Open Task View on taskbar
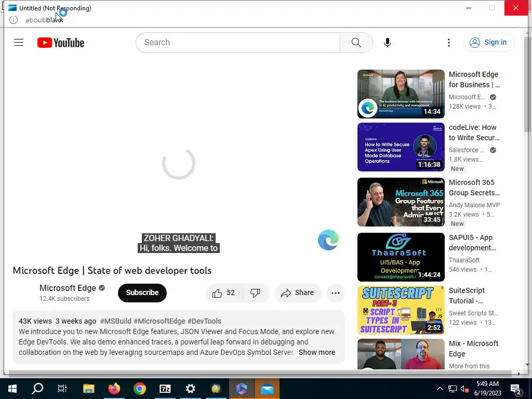Viewport: 532px width, 399px height. click(x=62, y=389)
